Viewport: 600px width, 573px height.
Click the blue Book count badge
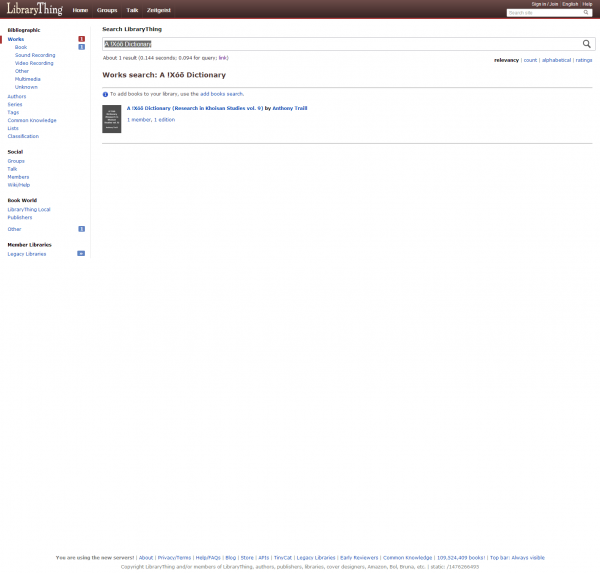(82, 47)
